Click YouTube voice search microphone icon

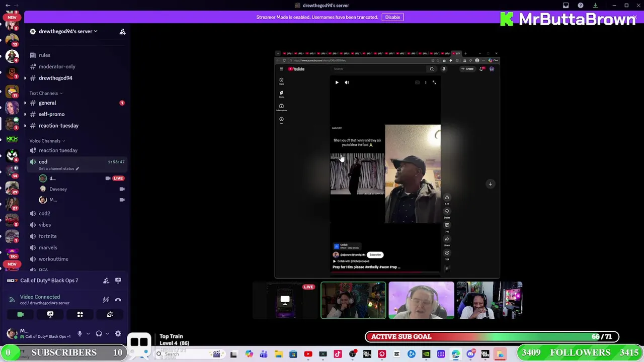pyautogui.click(x=444, y=69)
